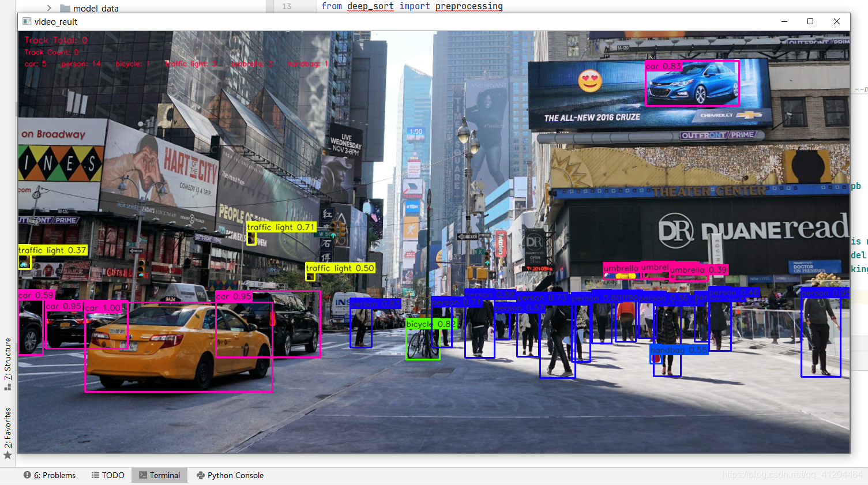Image resolution: width=868 pixels, height=485 pixels.
Task: Click the Favorites star icon
Action: click(7, 455)
